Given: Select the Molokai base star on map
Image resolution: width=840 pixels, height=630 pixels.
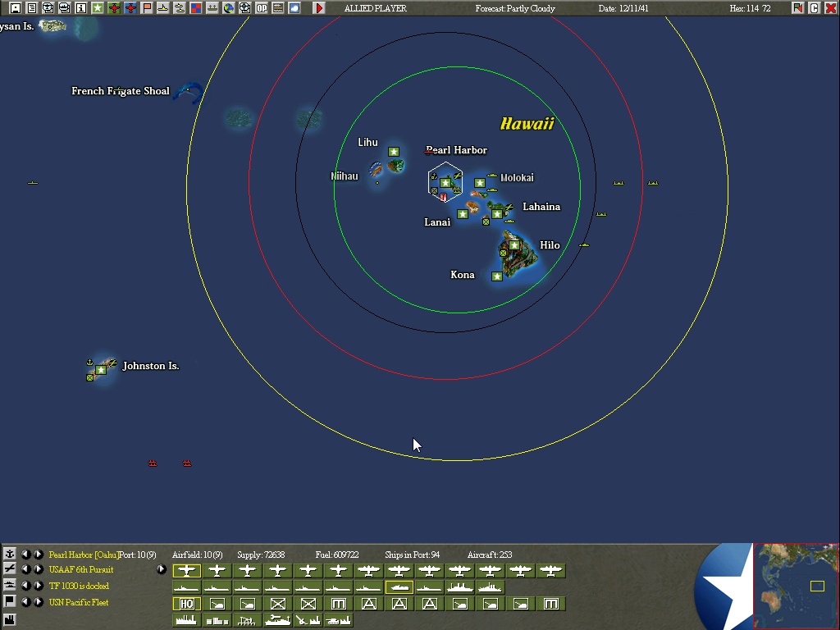Looking at the screenshot, I should click(479, 183).
